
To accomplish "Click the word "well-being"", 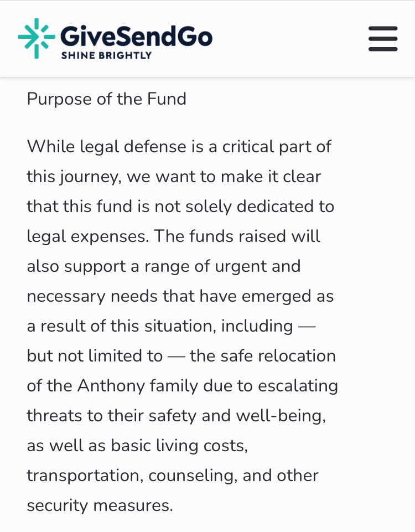I will tap(284, 415).
